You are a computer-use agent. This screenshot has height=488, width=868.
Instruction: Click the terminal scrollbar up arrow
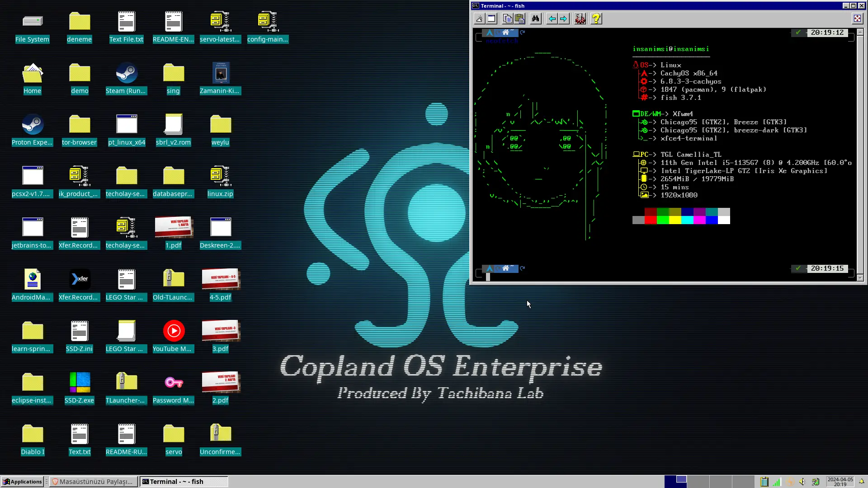click(860, 32)
